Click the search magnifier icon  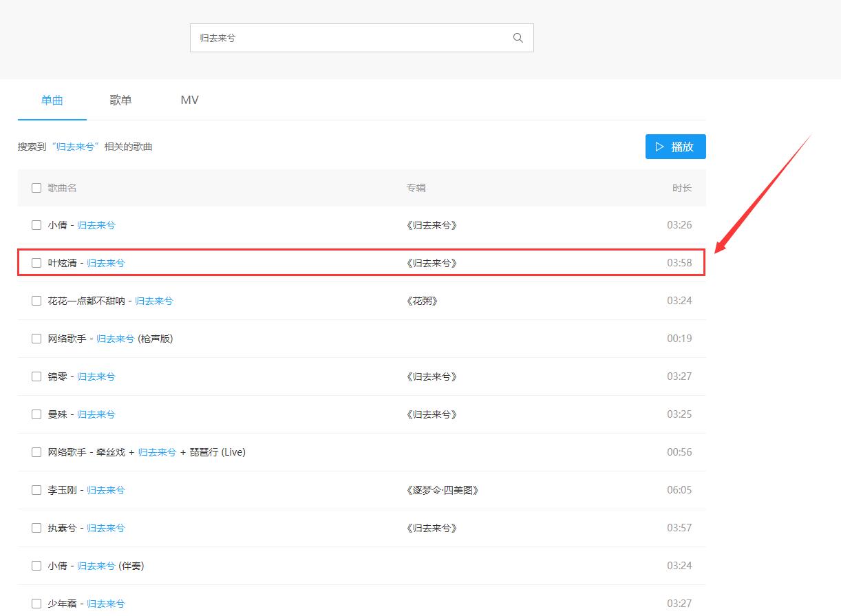tap(518, 38)
